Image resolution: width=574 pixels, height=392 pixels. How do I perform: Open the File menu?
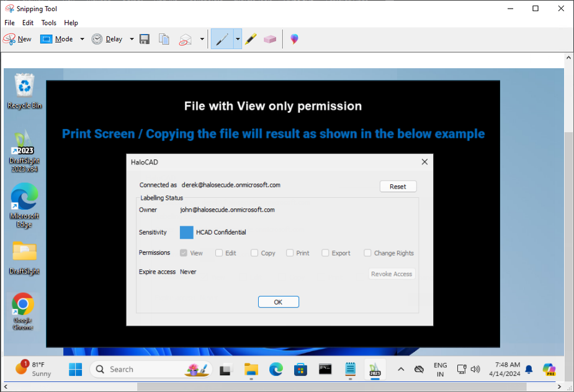pos(9,23)
